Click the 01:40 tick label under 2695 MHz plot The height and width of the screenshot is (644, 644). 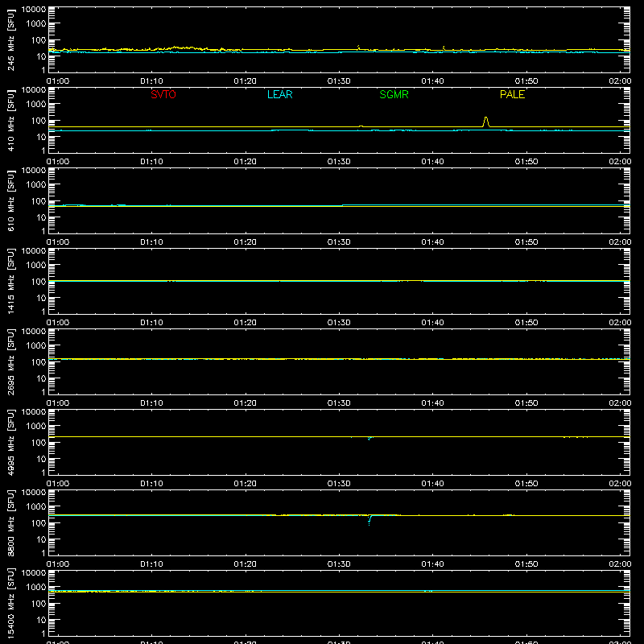click(x=432, y=403)
